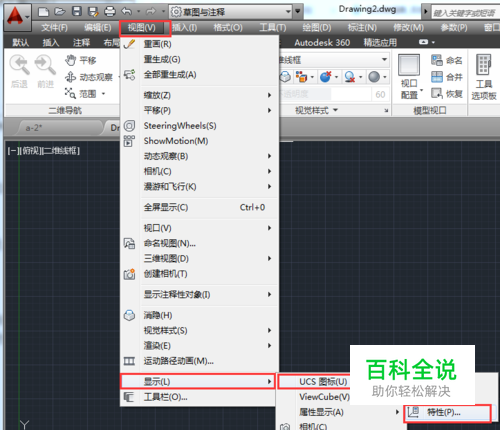The height and width of the screenshot is (430, 500).
Task: Click the blue sphere with red X icon
Action: [325, 77]
